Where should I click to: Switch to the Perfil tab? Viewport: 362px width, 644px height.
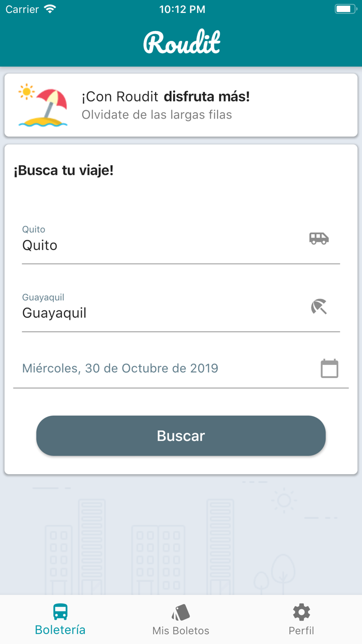[301, 631]
